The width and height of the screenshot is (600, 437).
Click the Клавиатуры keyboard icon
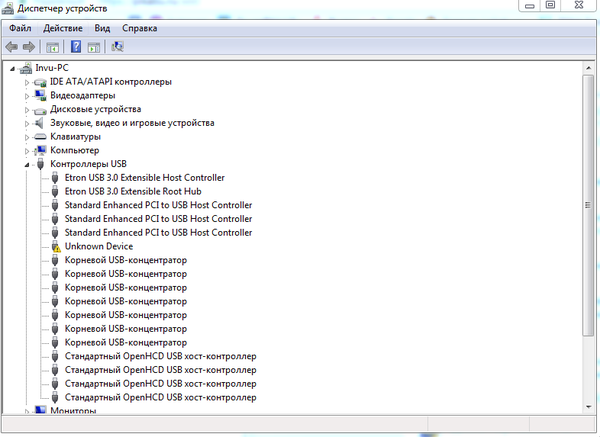click(x=40, y=137)
